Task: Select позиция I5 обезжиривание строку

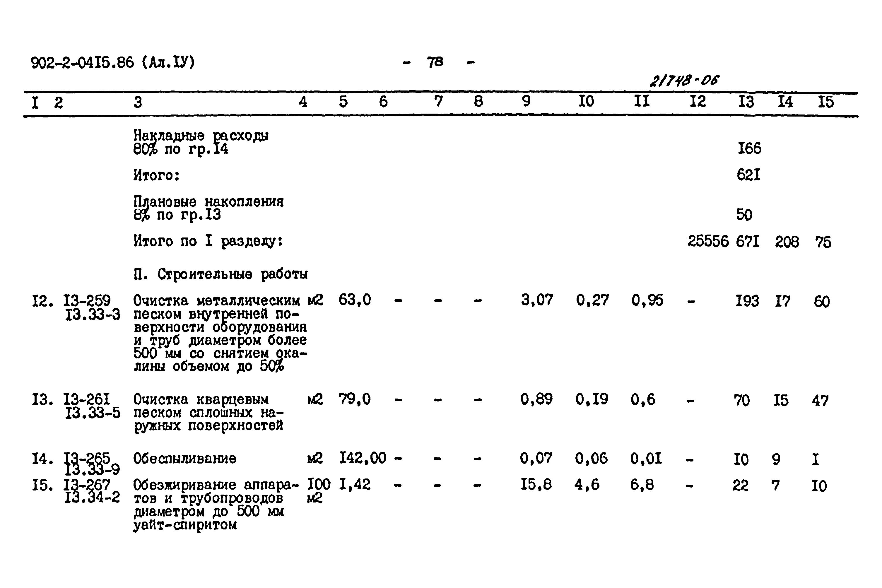Action: click(441, 512)
